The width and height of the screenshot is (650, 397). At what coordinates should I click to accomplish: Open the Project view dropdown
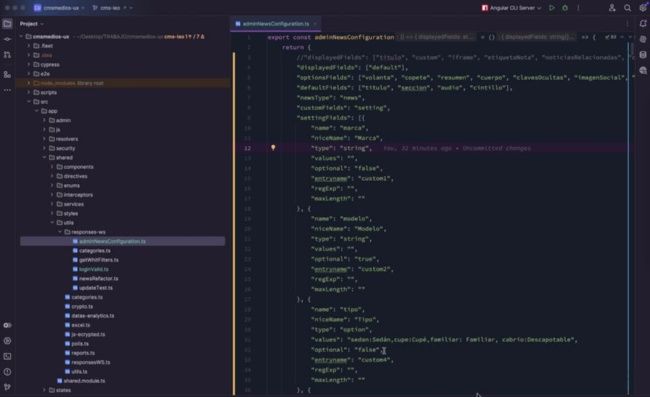[32, 24]
